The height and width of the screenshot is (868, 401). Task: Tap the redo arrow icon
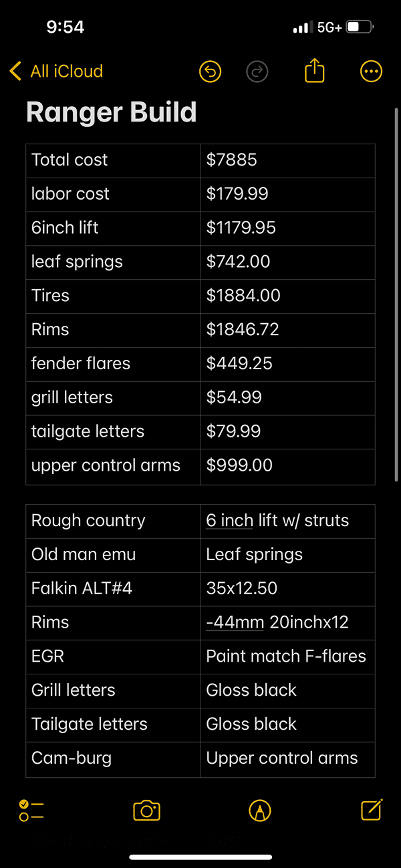click(x=257, y=71)
